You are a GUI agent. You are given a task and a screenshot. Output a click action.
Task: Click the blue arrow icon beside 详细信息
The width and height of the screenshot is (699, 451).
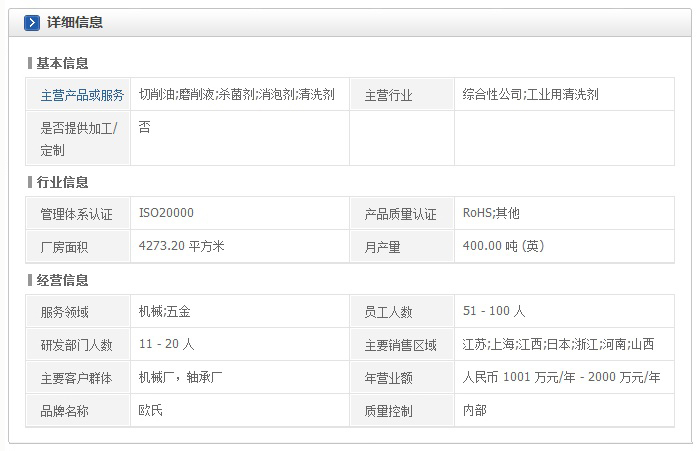[x=32, y=22]
